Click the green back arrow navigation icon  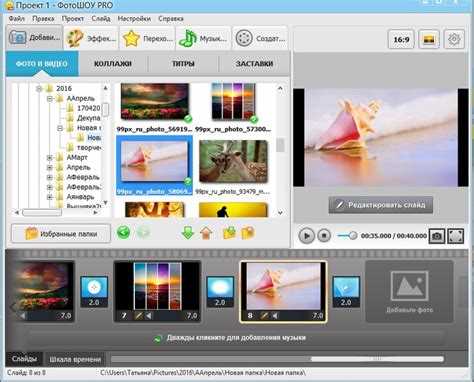(x=123, y=232)
